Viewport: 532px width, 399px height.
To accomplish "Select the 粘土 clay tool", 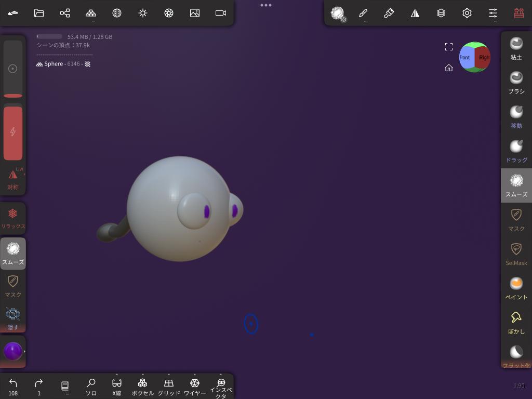I will click(x=516, y=48).
